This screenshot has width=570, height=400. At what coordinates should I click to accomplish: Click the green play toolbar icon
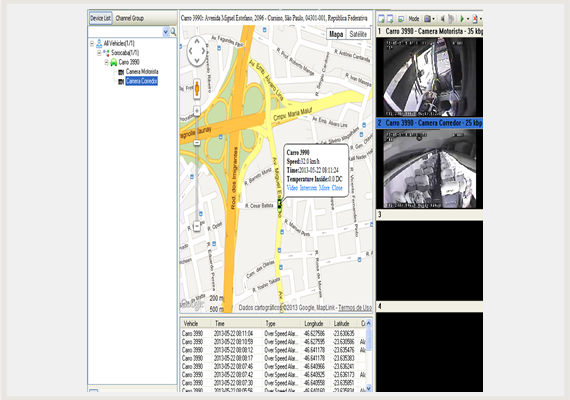(462, 19)
